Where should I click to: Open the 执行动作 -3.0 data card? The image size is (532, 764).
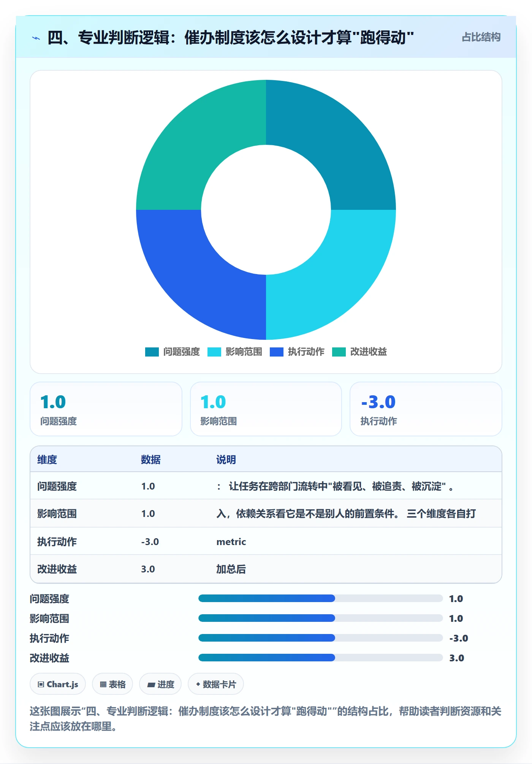coord(426,409)
